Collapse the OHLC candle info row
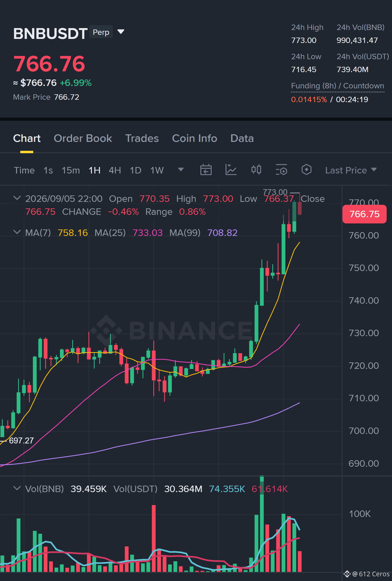This screenshot has height=581, width=392. click(x=17, y=198)
